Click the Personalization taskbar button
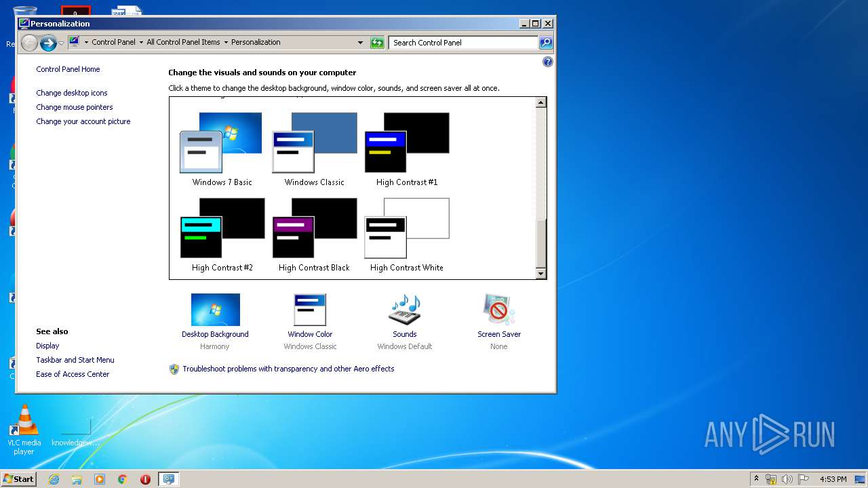This screenshot has height=488, width=868. 169,479
